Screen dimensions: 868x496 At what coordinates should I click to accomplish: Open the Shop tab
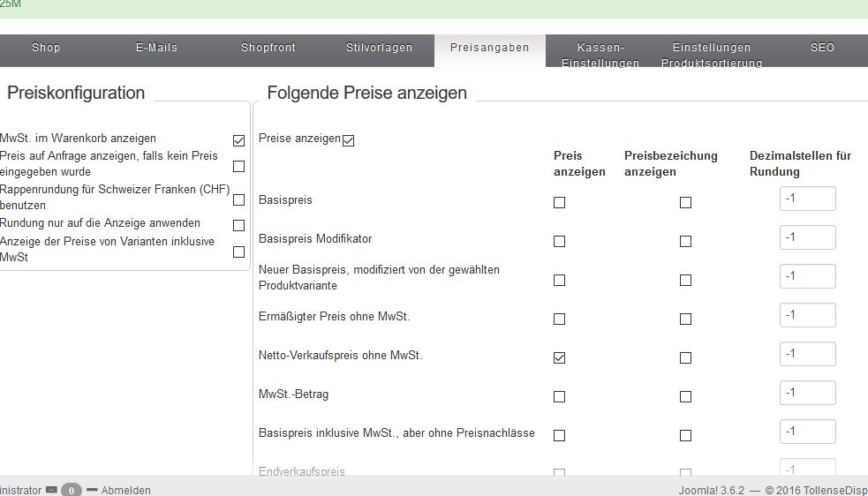click(x=46, y=48)
